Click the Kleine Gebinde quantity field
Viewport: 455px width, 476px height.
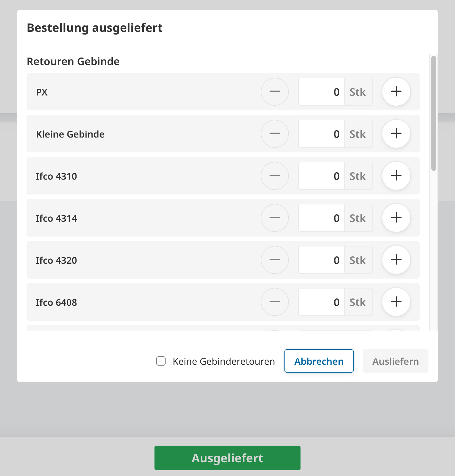point(322,134)
